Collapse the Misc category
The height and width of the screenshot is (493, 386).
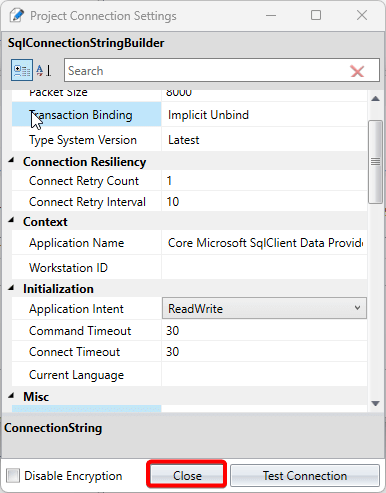click(x=11, y=396)
